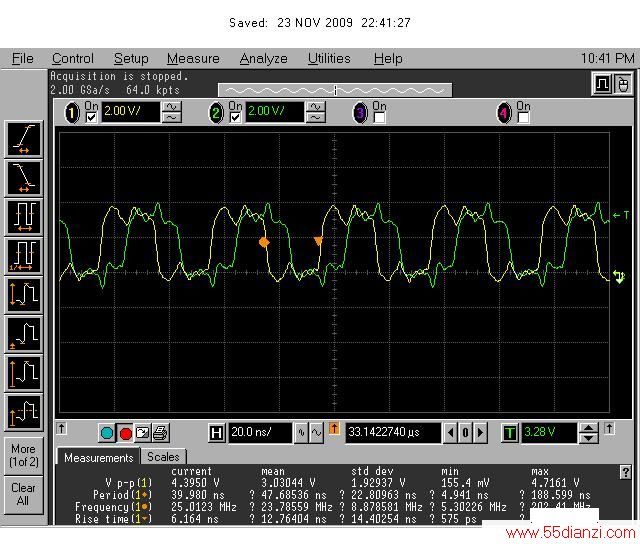Click the mouse icon at the top right
The width and height of the screenshot is (640, 544).
point(622,84)
